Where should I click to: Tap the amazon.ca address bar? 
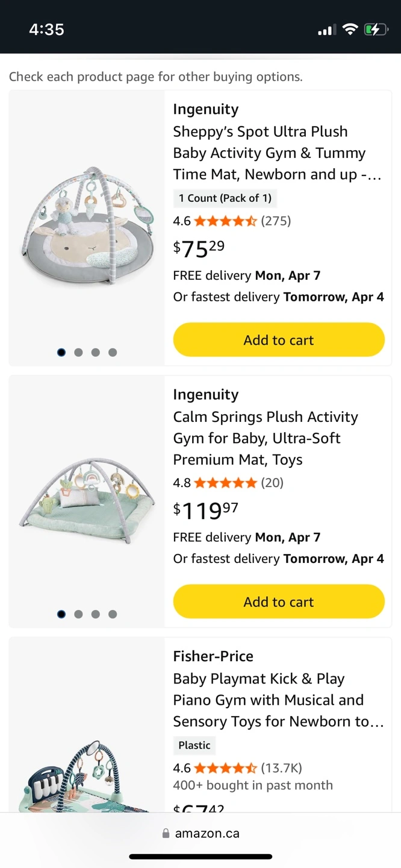tap(207, 834)
